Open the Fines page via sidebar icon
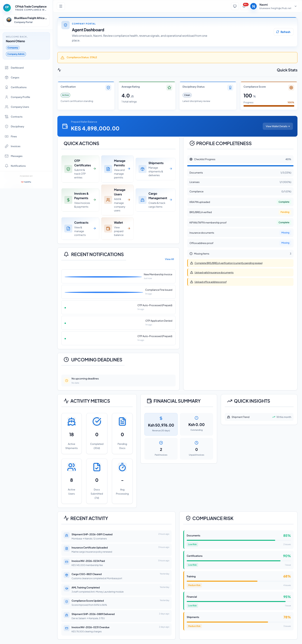Screen dimensions: 302x644 pos(14,136)
